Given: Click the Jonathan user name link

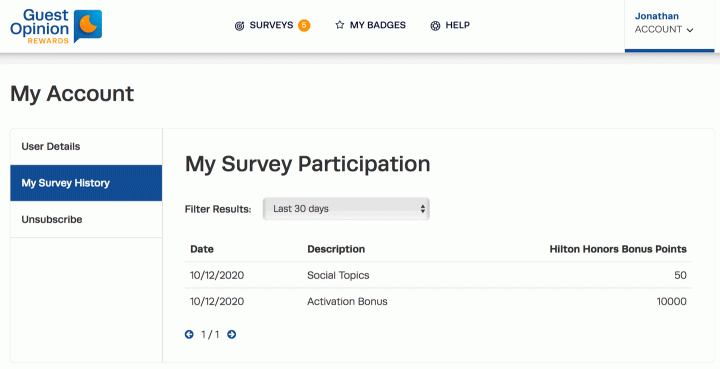Looking at the screenshot, I should coord(657,16).
